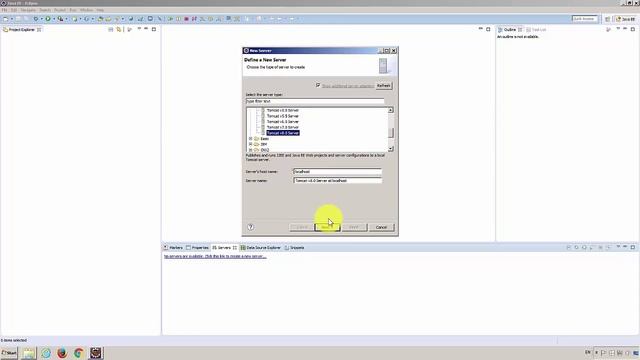The image size is (640, 360).
Task: Select the Task List tab
Action: pos(536,30)
